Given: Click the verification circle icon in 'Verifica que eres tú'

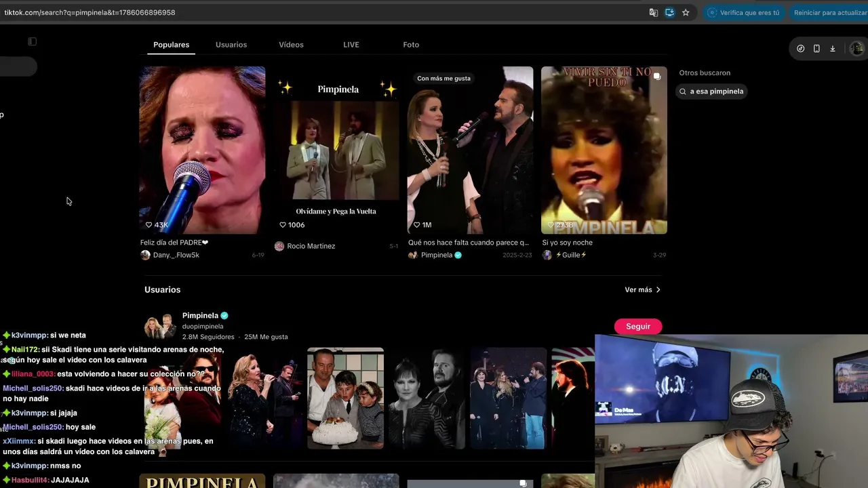Looking at the screenshot, I should click(712, 12).
